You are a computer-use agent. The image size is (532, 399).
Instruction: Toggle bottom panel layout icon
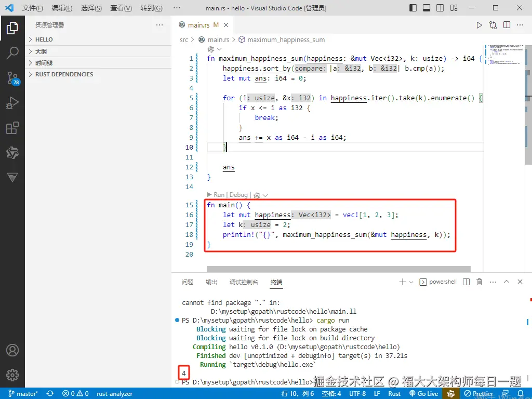tap(427, 8)
